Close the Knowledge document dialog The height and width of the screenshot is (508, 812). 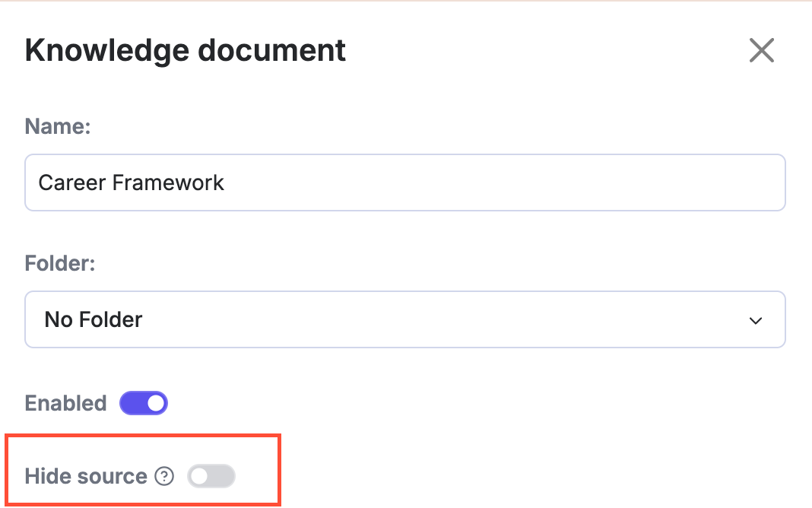pyautogui.click(x=761, y=50)
